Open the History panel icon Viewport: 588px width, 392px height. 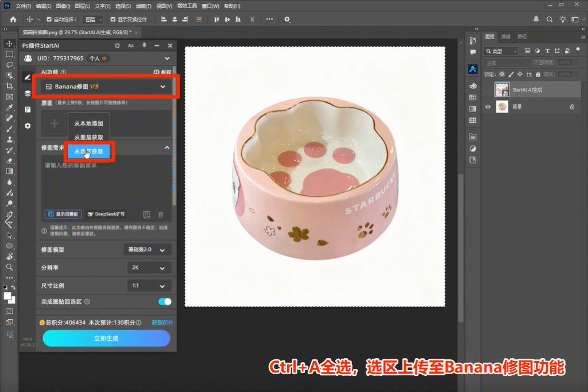[x=473, y=41]
